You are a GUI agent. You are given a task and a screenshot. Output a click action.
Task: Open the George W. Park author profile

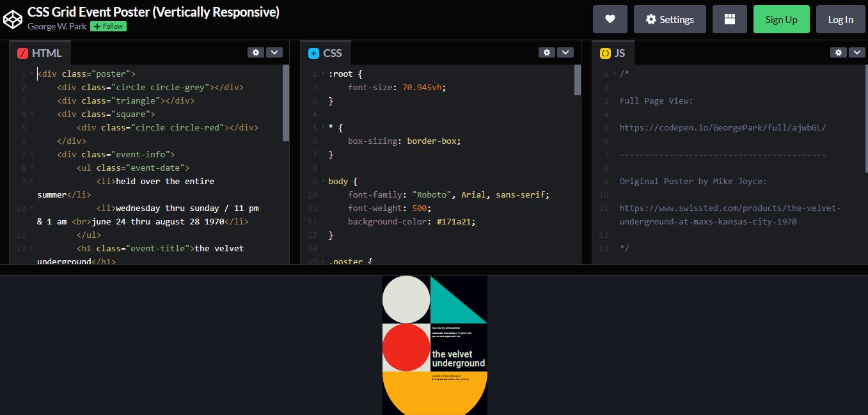(57, 26)
